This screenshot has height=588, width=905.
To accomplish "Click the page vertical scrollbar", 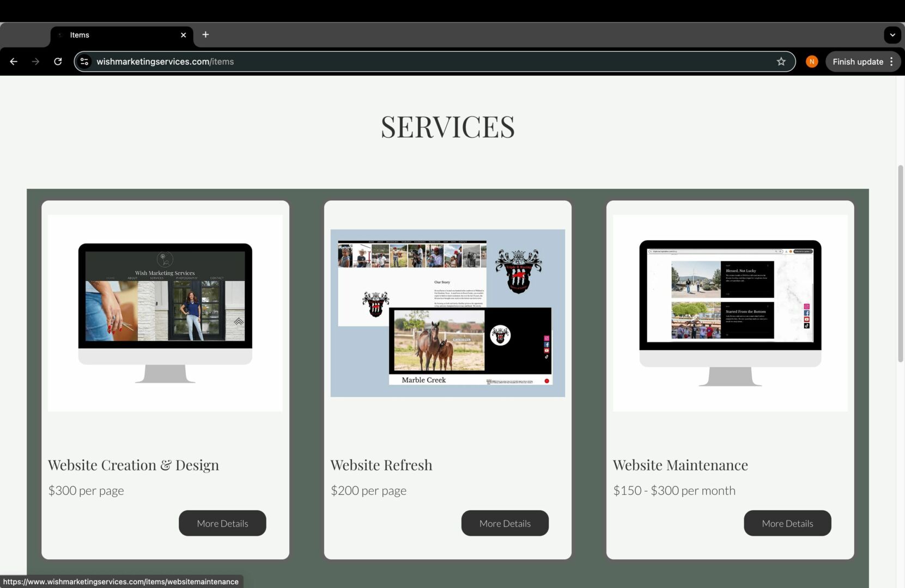I will (x=900, y=264).
